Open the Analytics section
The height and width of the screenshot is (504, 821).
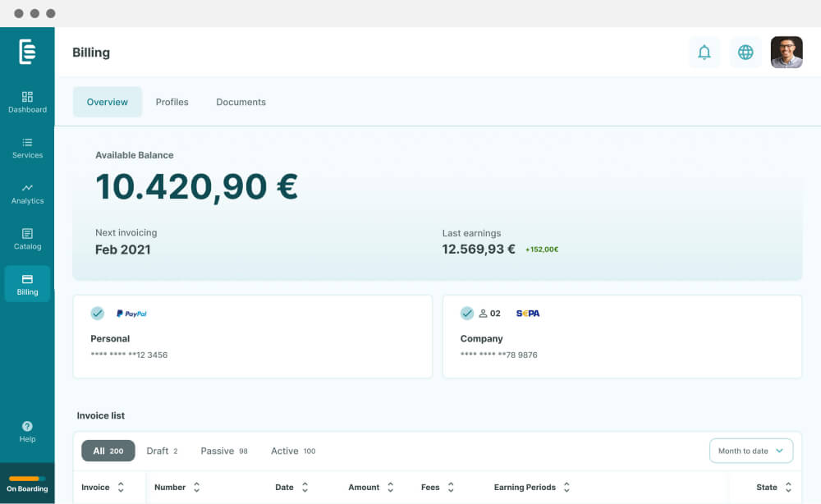(x=27, y=194)
